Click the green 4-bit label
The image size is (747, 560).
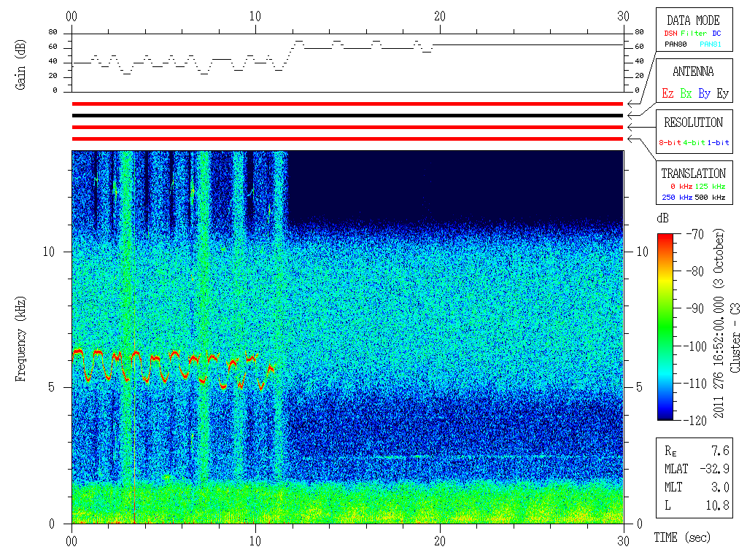694,142
